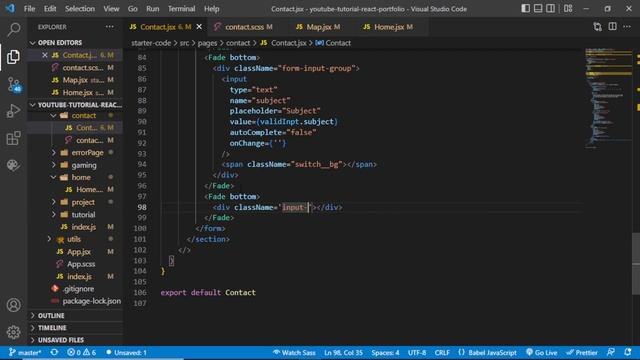This screenshot has width=640, height=360.
Task: Close the Contact.jsx editor tab
Action: [199, 27]
